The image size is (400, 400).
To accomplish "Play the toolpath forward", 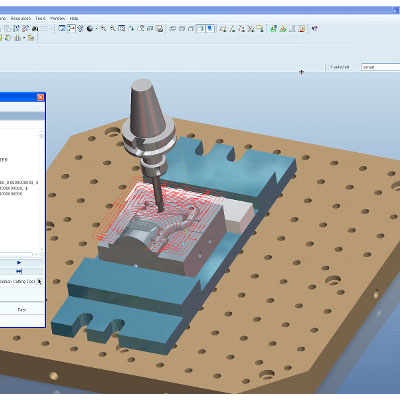I will click(19, 263).
